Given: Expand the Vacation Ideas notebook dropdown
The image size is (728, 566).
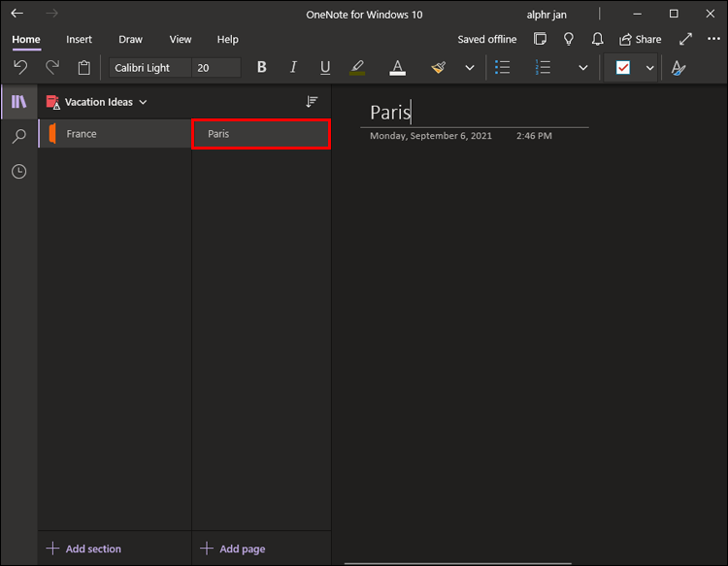Looking at the screenshot, I should (143, 102).
